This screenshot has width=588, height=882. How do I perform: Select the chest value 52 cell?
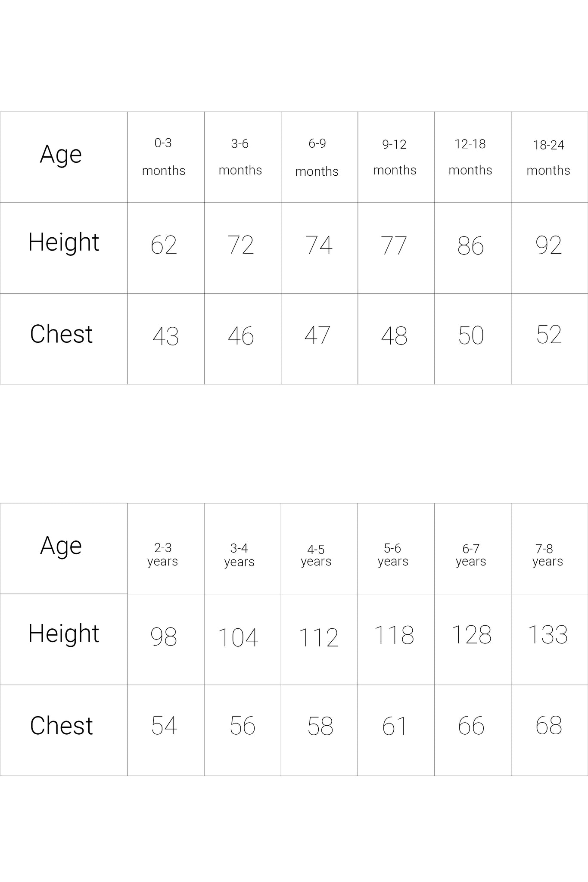(549, 335)
